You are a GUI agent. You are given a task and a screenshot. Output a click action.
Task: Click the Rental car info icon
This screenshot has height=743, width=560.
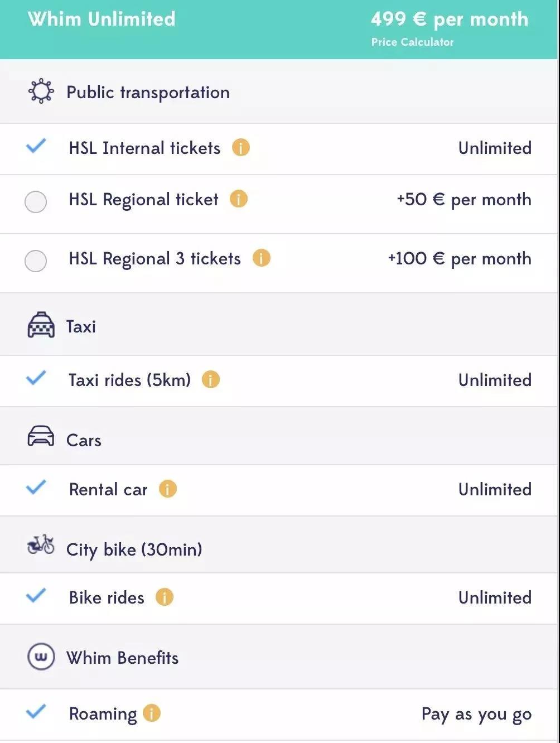pos(167,489)
